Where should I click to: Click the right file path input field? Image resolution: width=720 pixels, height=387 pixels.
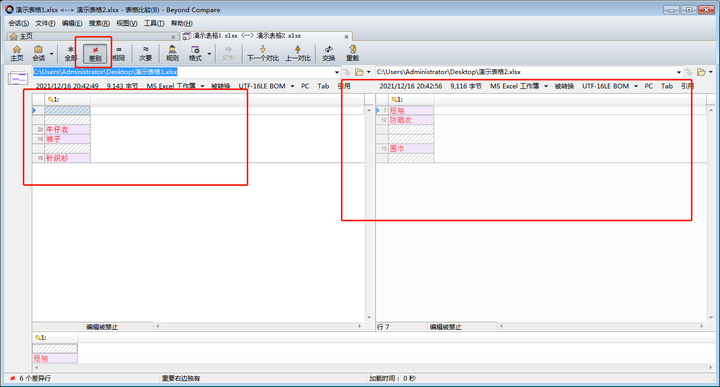[525, 72]
